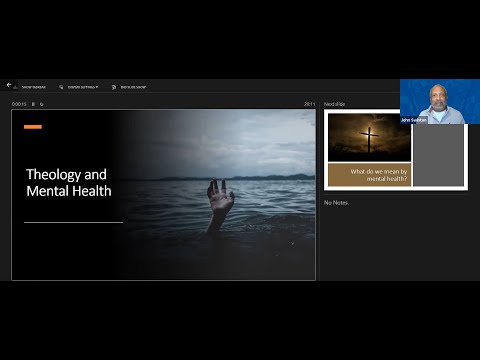Screen dimensions: 480x360
Task: Click the current slide Theology and Mental Health
Action: 163,195
